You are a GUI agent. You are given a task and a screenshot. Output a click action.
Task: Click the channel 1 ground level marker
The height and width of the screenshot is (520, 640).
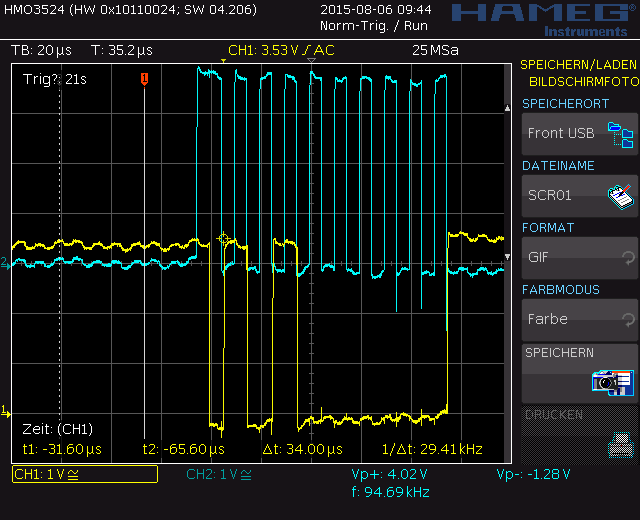point(5,411)
